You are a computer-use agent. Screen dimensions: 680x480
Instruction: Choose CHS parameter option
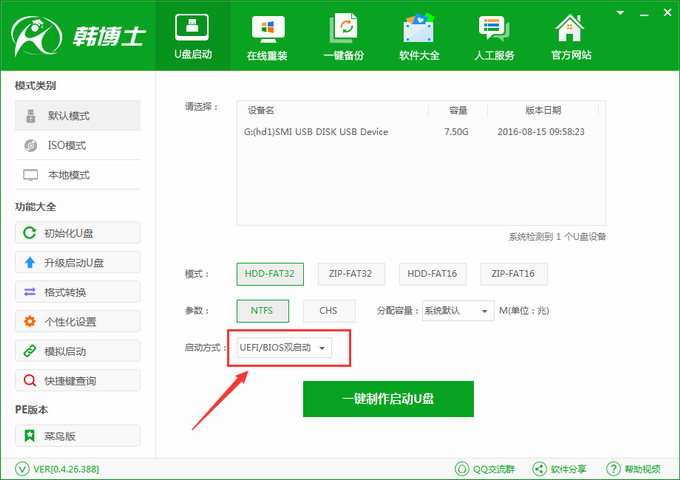point(328,310)
